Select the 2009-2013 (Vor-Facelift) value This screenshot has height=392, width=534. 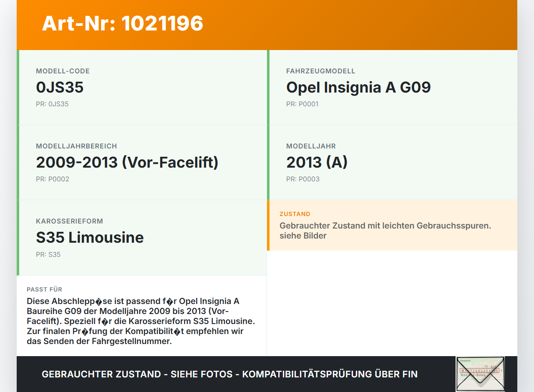pos(127,162)
